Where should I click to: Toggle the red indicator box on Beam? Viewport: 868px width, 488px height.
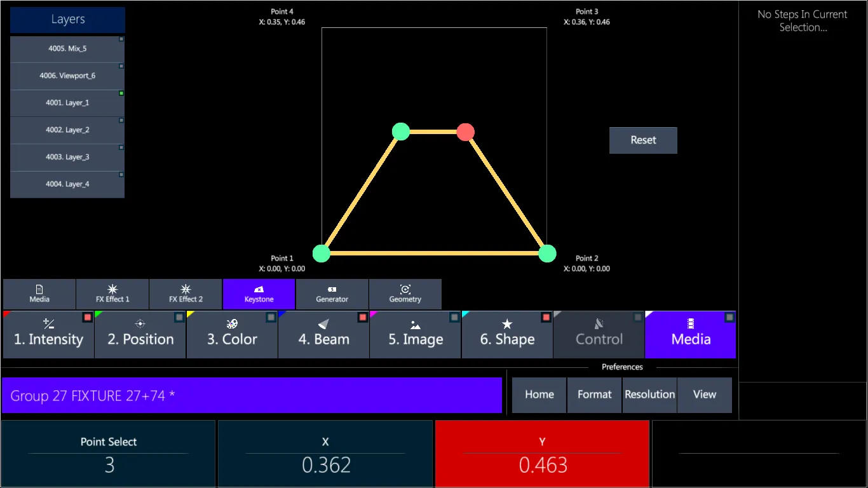pos(363,317)
